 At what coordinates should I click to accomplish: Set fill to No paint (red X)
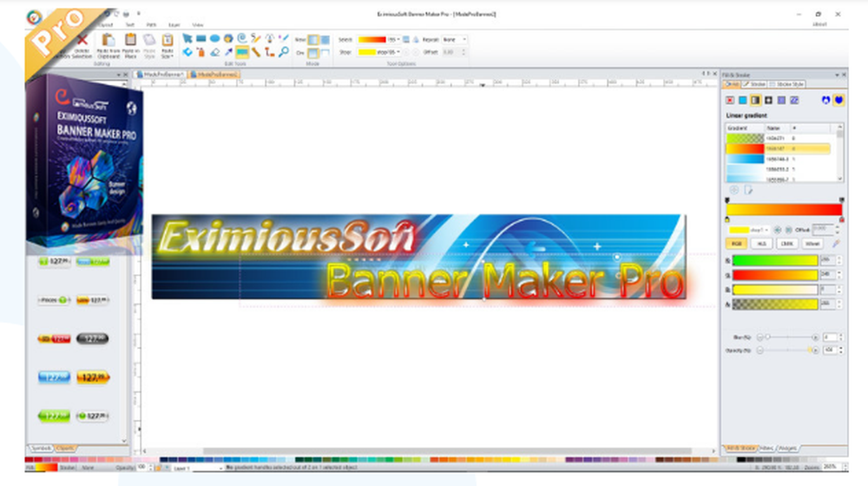730,100
